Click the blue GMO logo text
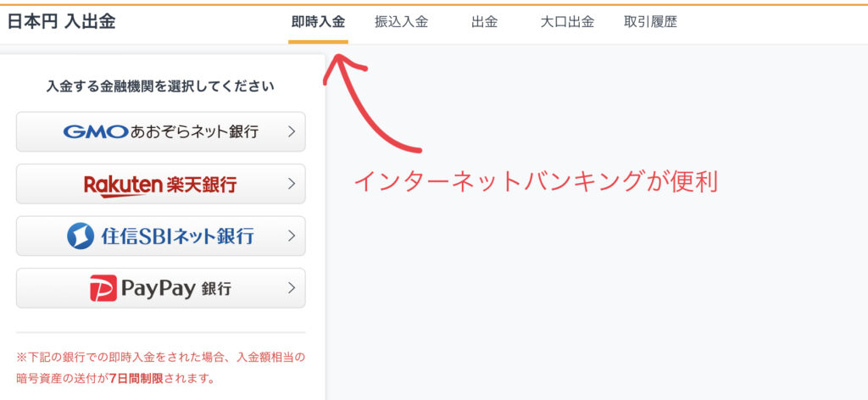This screenshot has height=400, width=868. pyautogui.click(x=96, y=131)
